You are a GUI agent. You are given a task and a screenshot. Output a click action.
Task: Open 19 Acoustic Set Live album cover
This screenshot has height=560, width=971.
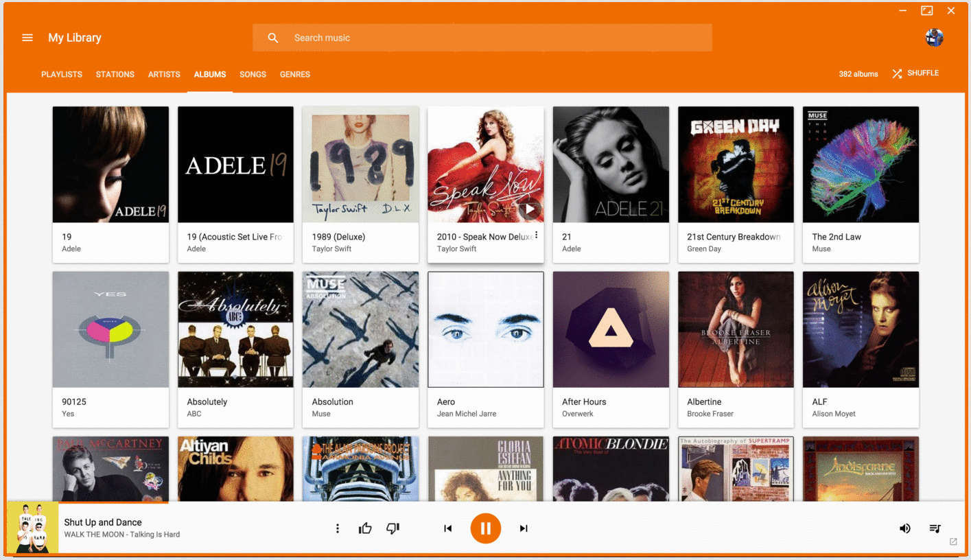pos(235,164)
